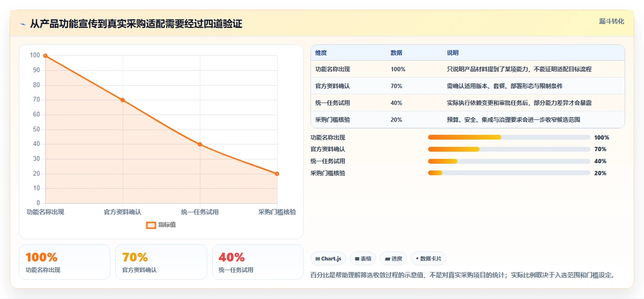Click the heading 从产品功能宣传到真实采购适配
The height and width of the screenshot is (299, 644).
coord(136,24)
